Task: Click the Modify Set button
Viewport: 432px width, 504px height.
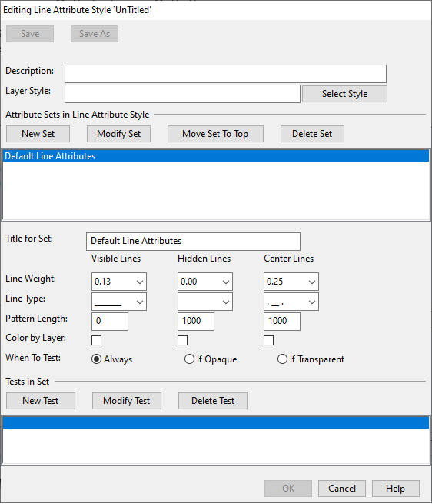Action: coord(118,134)
